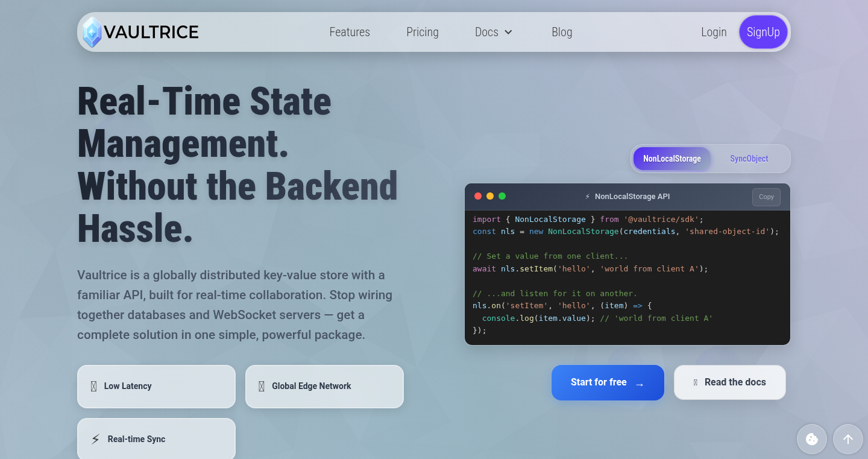868x459 pixels.
Task: Open the Features nav item
Action: click(350, 32)
